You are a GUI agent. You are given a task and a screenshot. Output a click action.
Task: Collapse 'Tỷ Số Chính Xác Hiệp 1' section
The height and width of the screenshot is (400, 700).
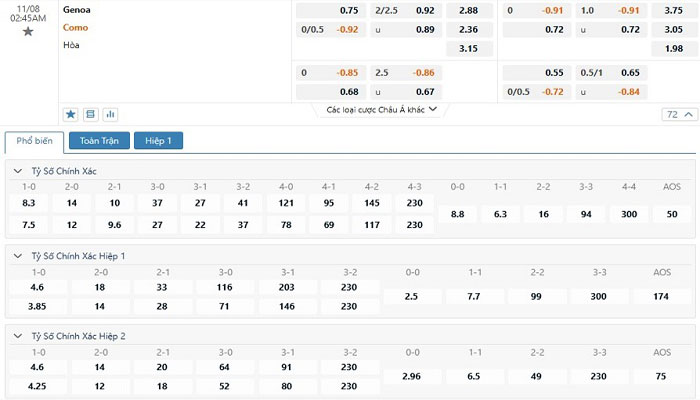[x=18, y=256]
